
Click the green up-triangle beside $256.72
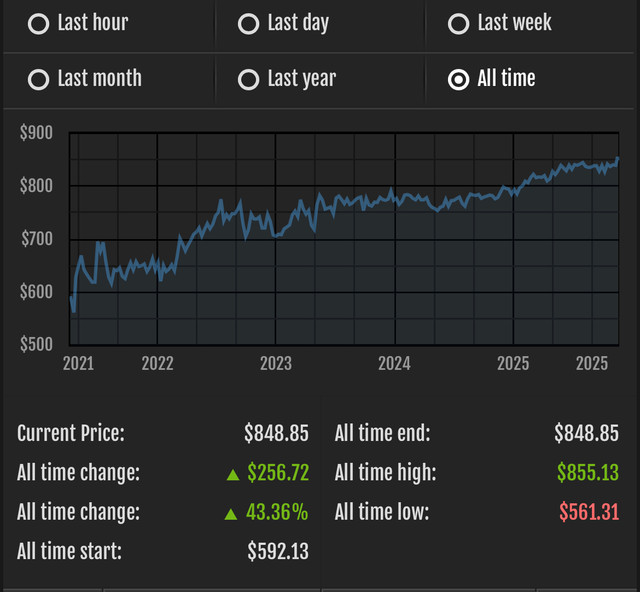[x=233, y=474]
